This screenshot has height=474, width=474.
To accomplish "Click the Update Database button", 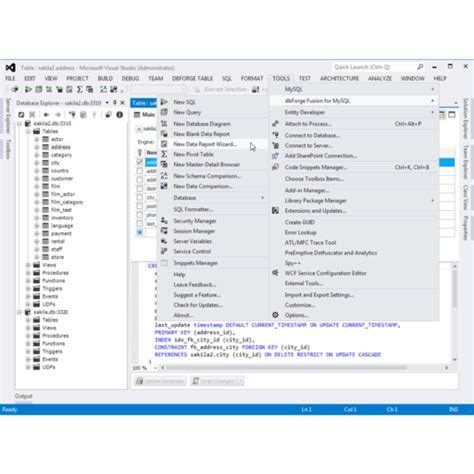I will pyautogui.click(x=160, y=381).
